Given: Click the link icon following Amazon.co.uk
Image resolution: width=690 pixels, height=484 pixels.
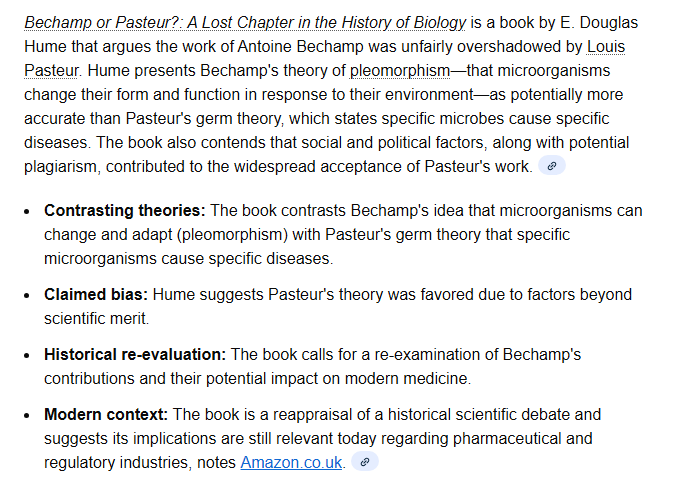Looking at the screenshot, I should [364, 462].
